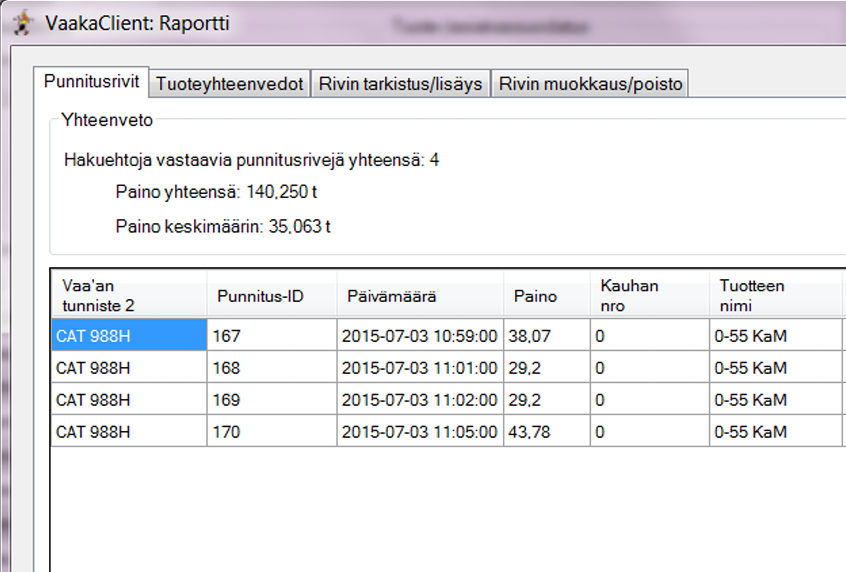
Task: Click the Paino yhteensä 140,250 t text
Action: pos(216,192)
